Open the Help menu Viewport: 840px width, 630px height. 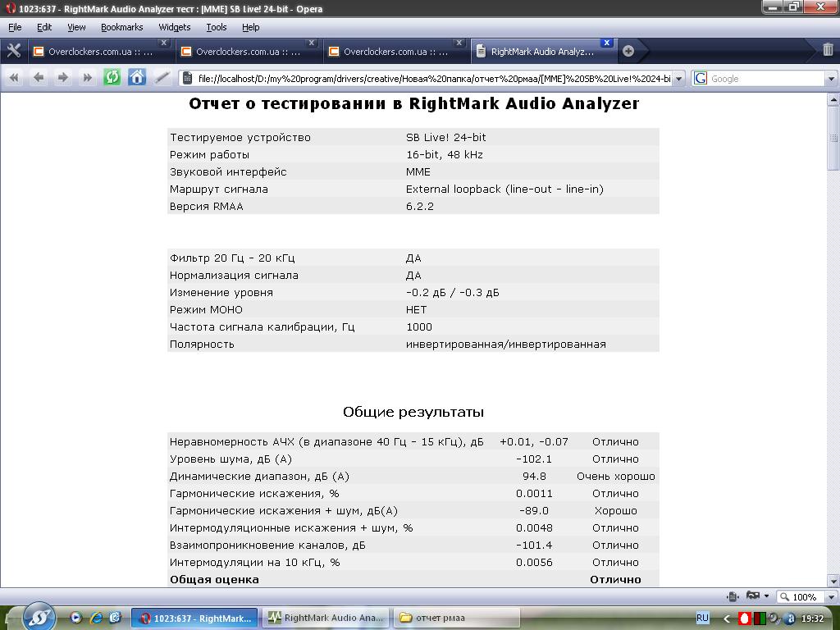click(250, 27)
